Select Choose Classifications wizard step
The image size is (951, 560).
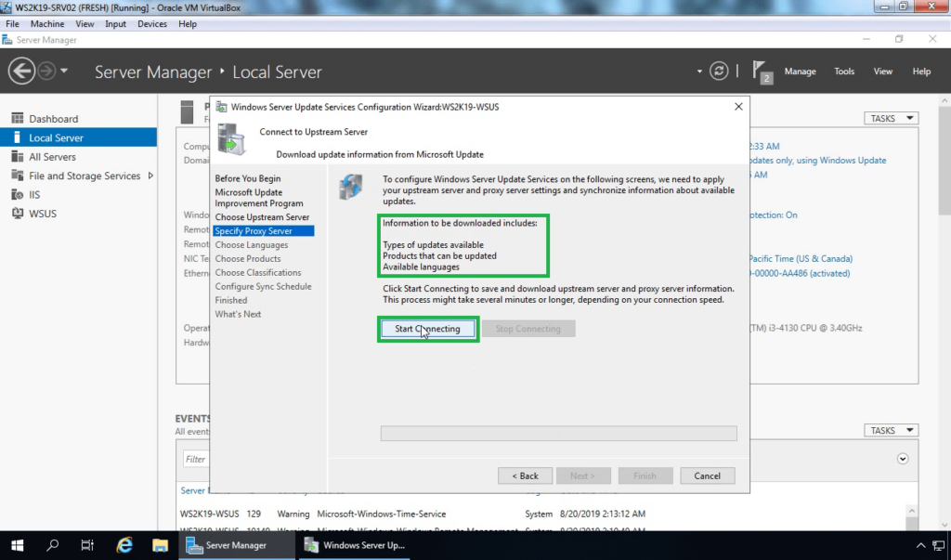click(x=258, y=272)
